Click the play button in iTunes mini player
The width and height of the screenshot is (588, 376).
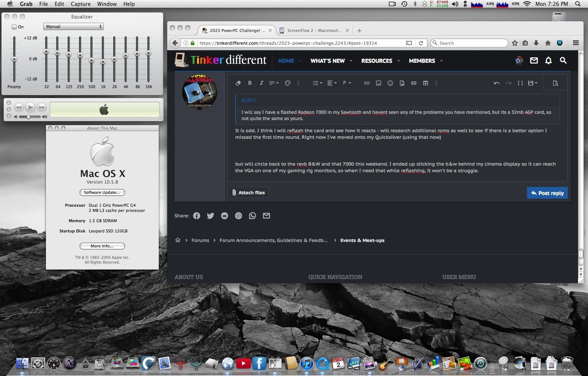click(31, 107)
